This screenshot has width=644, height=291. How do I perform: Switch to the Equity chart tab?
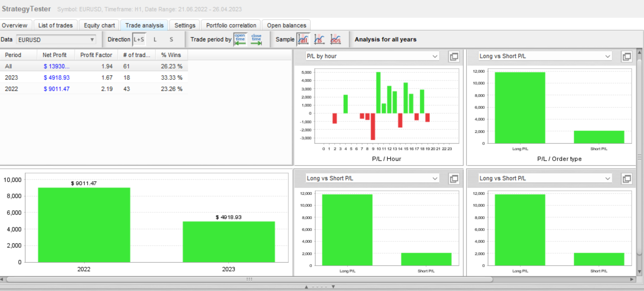pyautogui.click(x=99, y=25)
